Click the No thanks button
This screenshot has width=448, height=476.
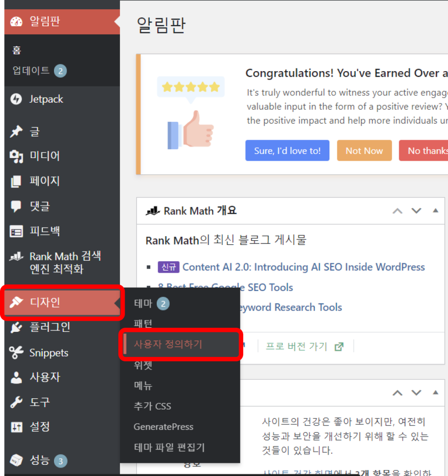pyautogui.click(x=424, y=151)
